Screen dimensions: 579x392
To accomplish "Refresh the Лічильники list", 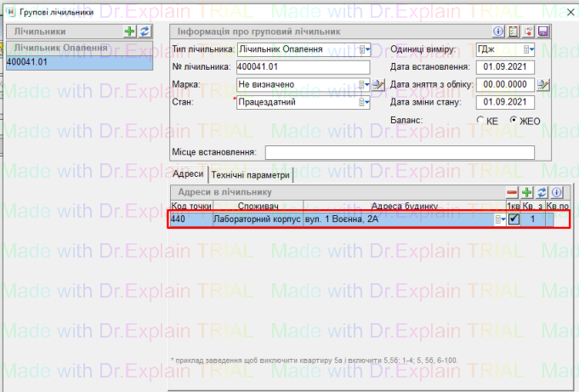I will [144, 31].
